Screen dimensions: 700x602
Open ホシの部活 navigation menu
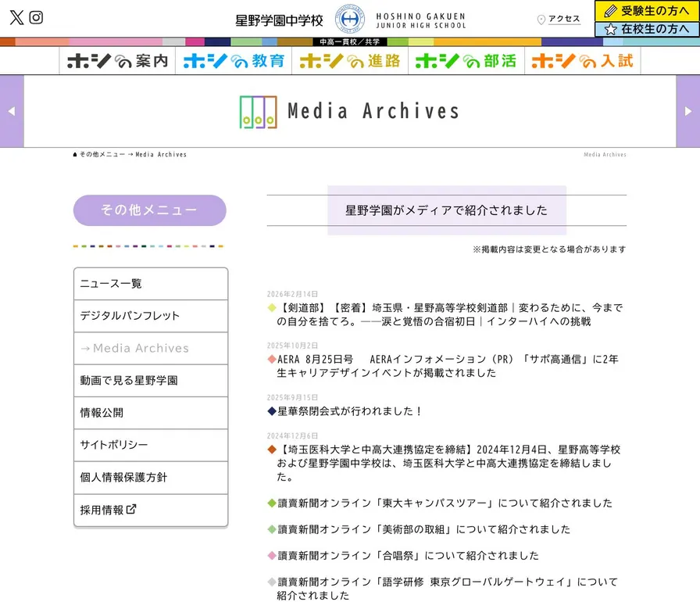[x=466, y=61]
